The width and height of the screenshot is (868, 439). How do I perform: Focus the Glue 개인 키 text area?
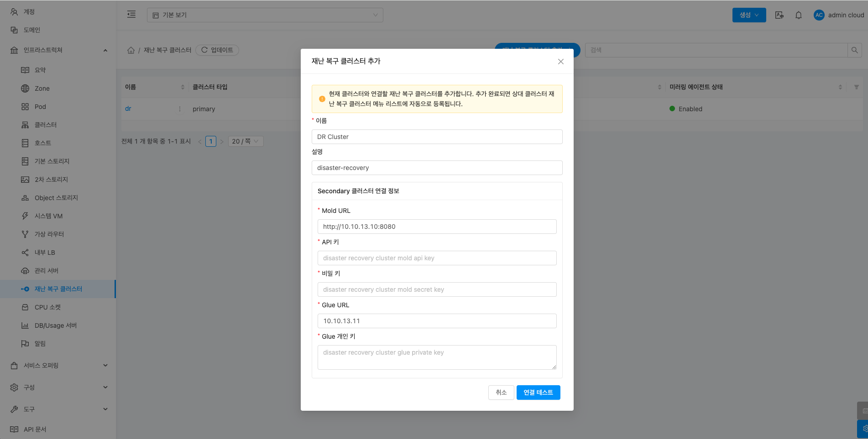pyautogui.click(x=437, y=357)
